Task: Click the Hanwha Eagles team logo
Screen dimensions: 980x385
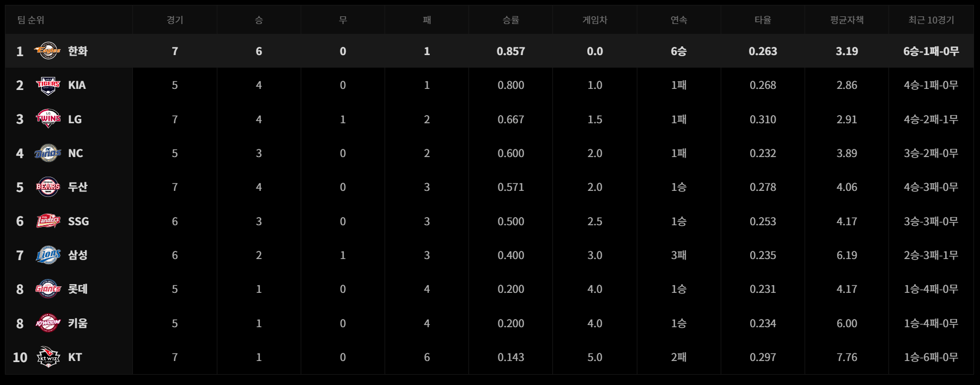Action: coord(48,51)
